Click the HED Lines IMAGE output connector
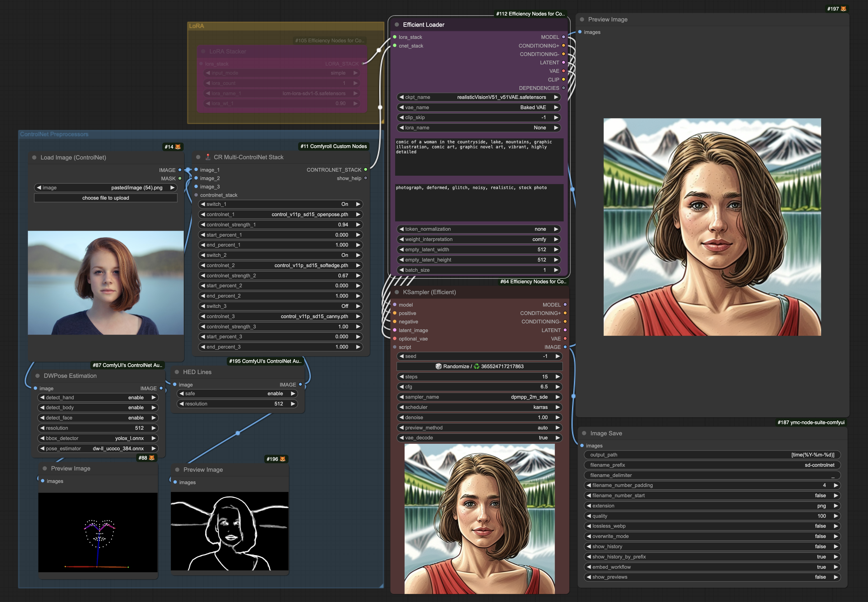868x602 pixels. [x=300, y=384]
